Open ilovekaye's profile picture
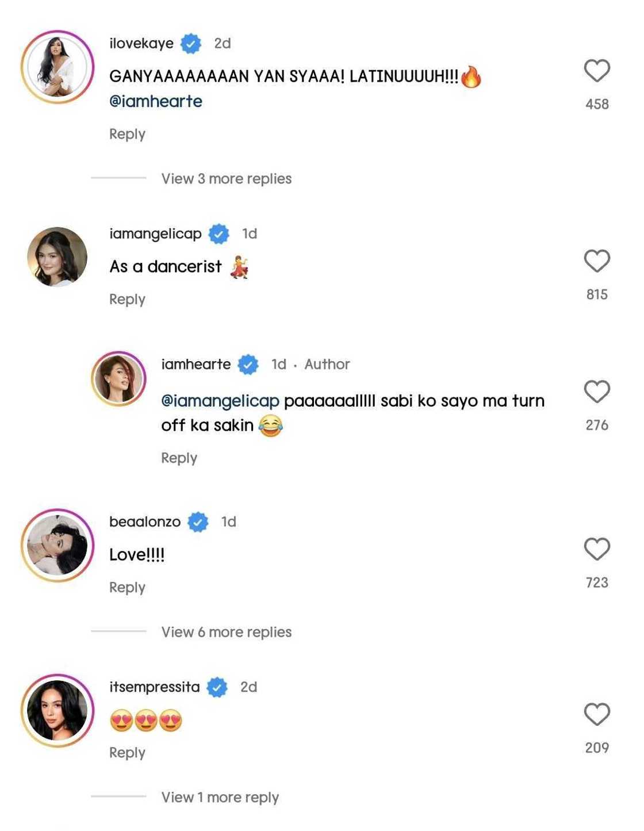 57,67
